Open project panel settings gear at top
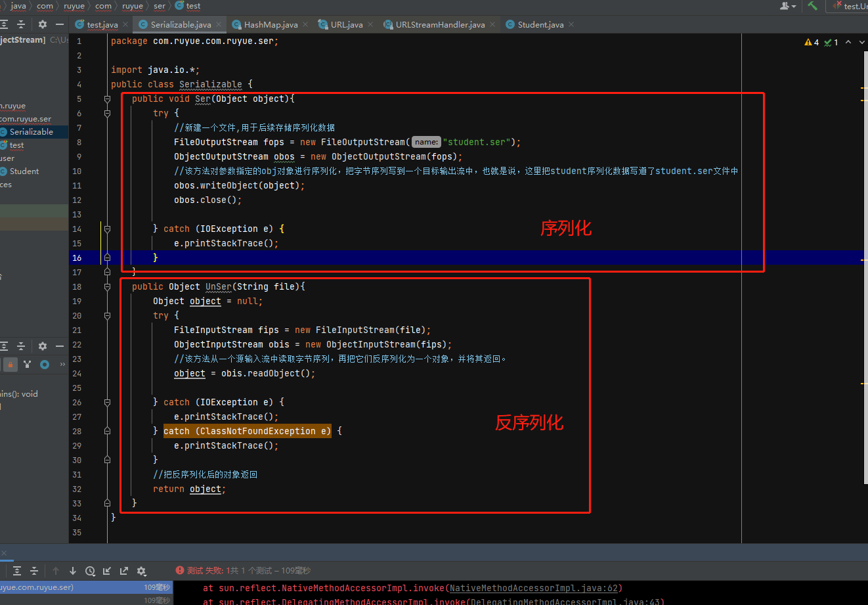Image resolution: width=868 pixels, height=605 pixels. pyautogui.click(x=43, y=24)
